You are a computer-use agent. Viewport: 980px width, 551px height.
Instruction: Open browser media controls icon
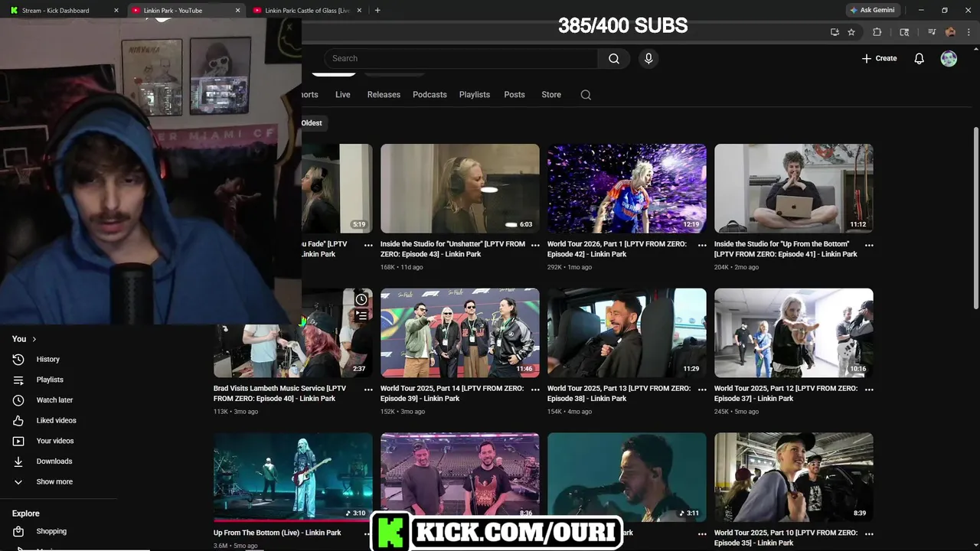pos(932,32)
